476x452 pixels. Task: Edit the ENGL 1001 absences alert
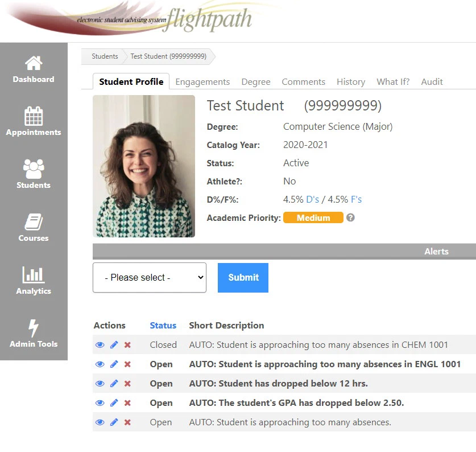pos(114,364)
